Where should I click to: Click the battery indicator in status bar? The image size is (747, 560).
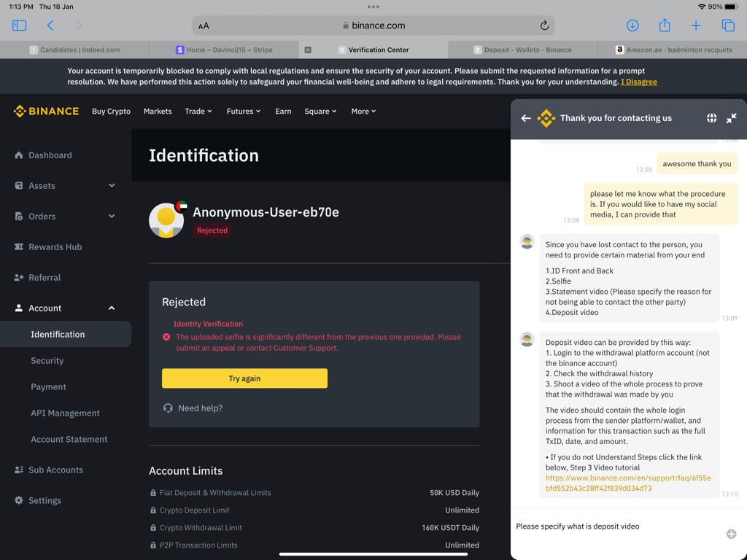click(x=731, y=7)
